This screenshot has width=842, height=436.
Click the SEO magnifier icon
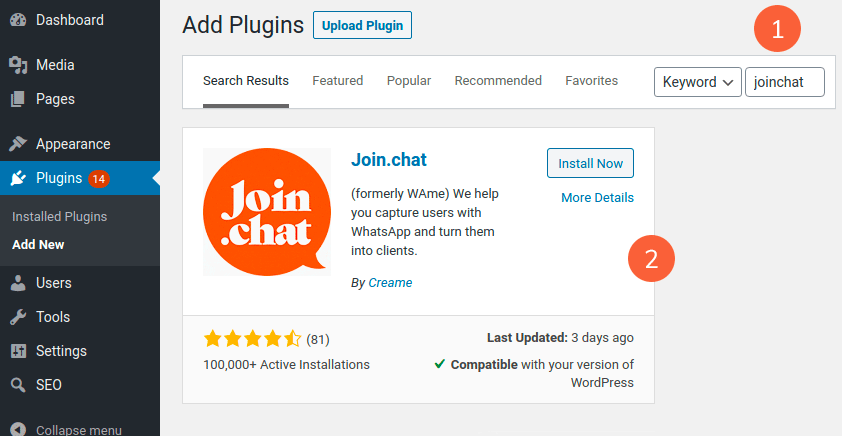pos(18,385)
